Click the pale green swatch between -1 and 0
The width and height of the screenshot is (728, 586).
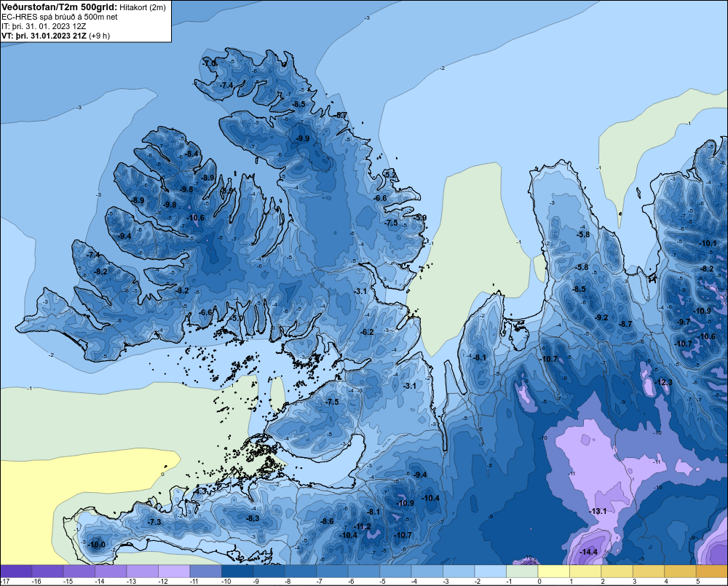coord(522,571)
